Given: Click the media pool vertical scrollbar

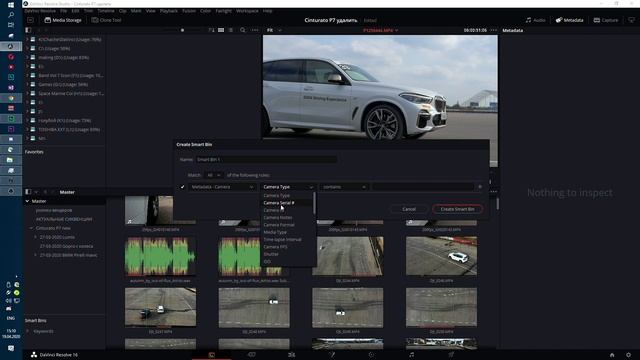Looking at the screenshot, I should [x=498, y=204].
